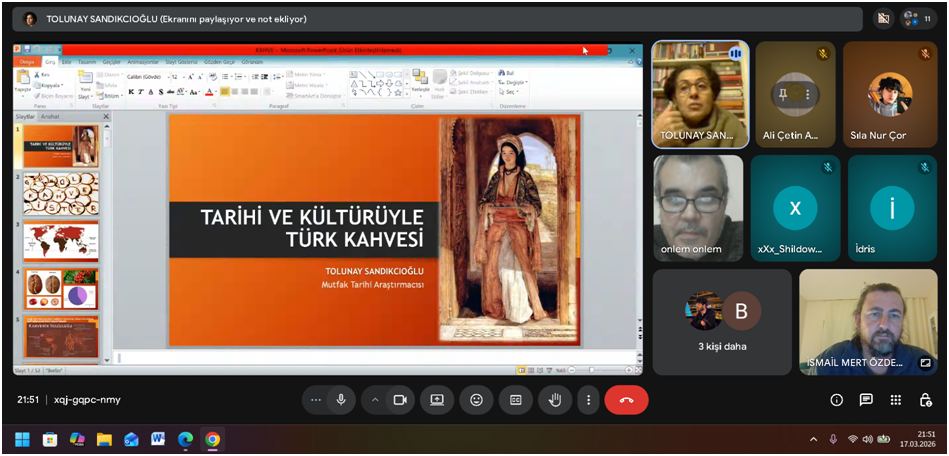Open the '3 kişi daha' participants tile
This screenshot has width=949, height=456.
coord(721,322)
